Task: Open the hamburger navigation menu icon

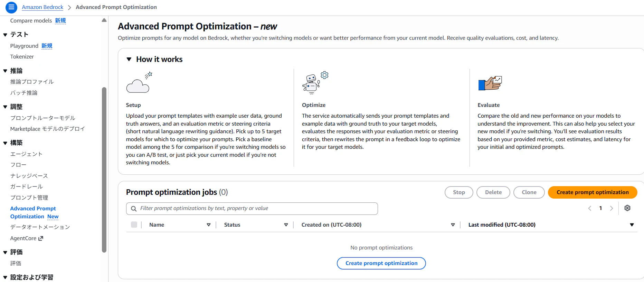Action: click(11, 7)
